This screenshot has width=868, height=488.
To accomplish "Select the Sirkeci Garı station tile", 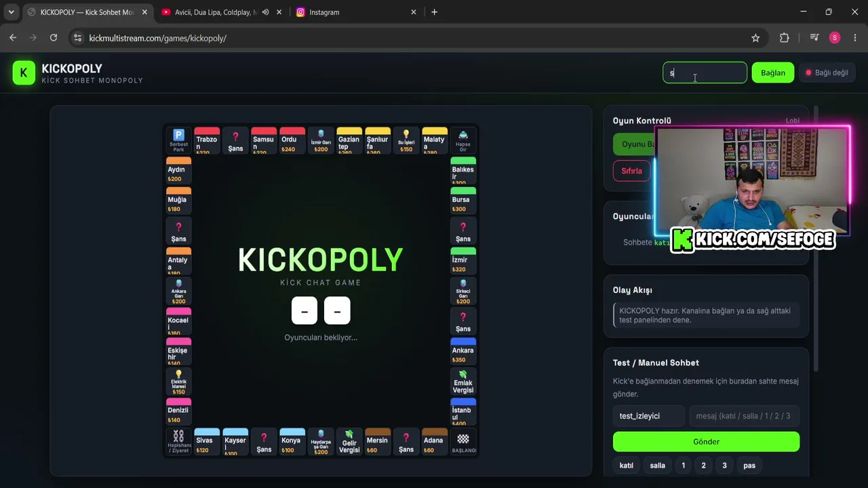I will [463, 291].
